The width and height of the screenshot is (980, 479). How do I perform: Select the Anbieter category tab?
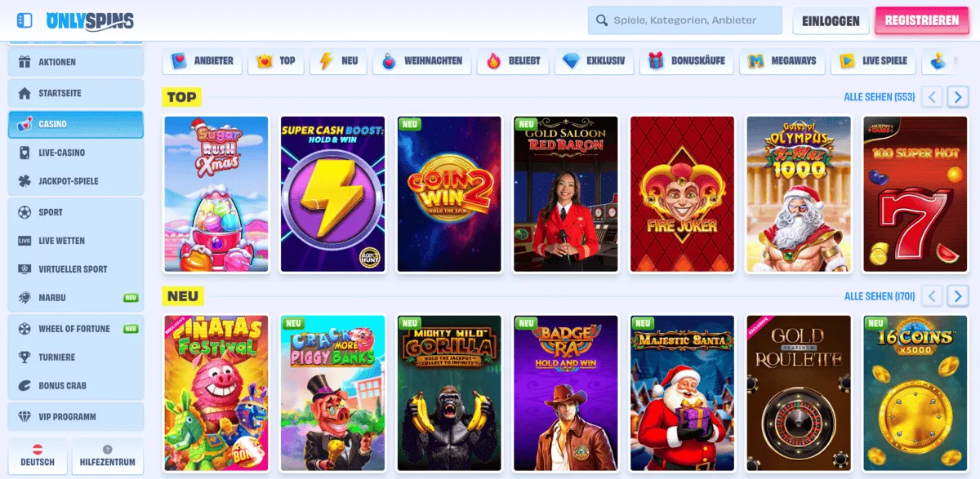[x=203, y=61]
